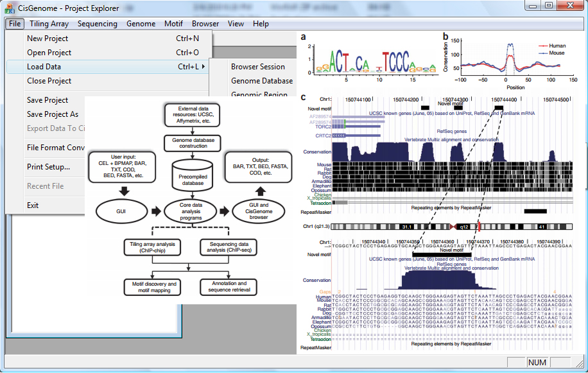This screenshot has width=588, height=373.
Task: Open the Motif menu
Action: pos(173,23)
